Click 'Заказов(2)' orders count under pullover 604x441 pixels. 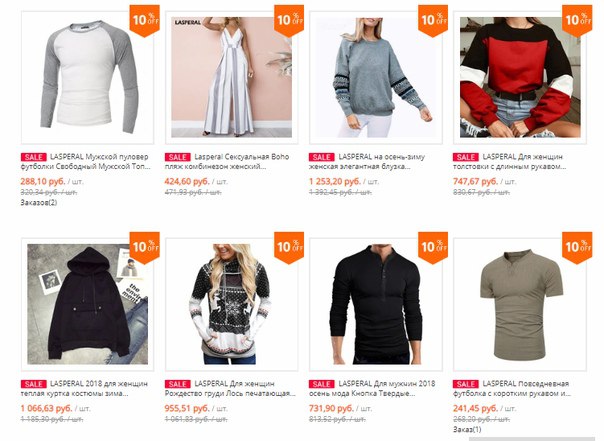pos(39,203)
